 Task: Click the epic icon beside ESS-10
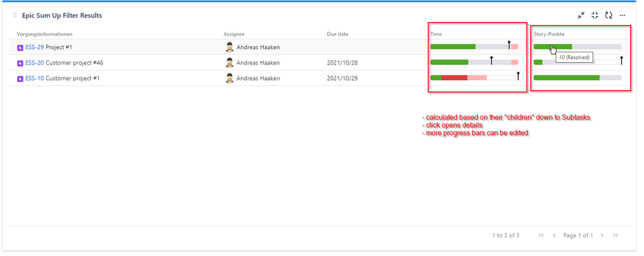20,79
